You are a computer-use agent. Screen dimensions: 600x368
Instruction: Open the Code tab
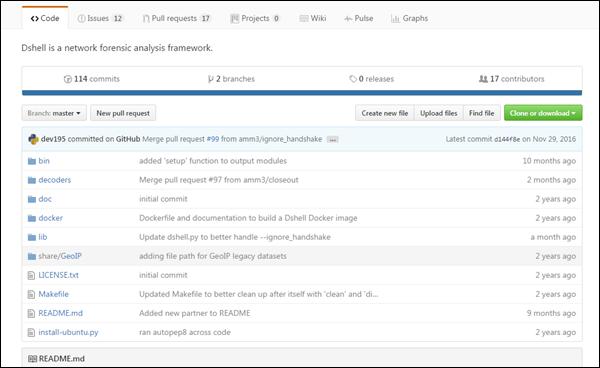[x=45, y=18]
